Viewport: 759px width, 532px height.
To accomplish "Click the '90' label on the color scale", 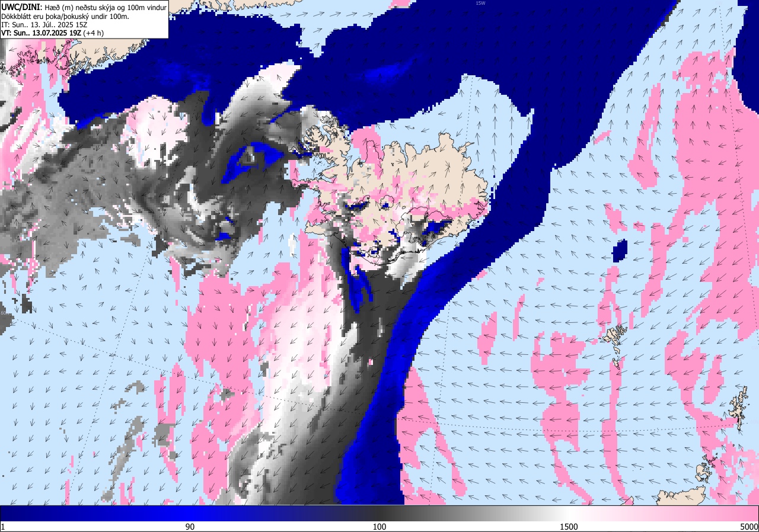I will pyautogui.click(x=190, y=527).
